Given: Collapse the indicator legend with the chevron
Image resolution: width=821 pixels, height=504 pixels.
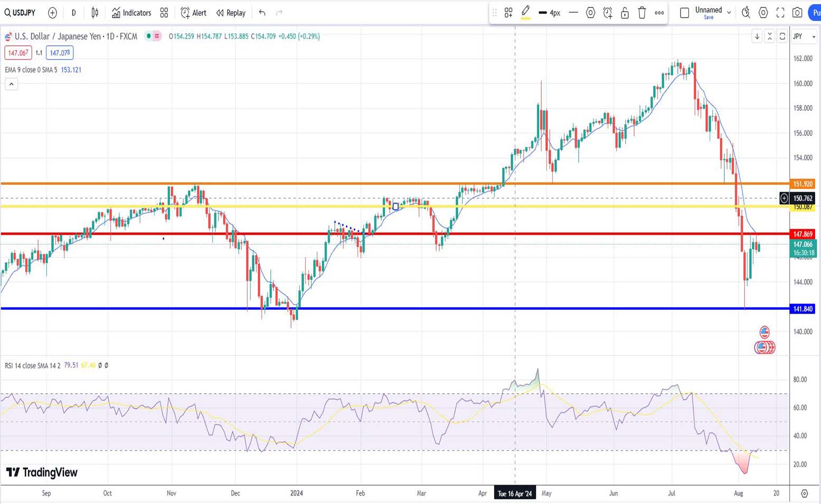Looking at the screenshot, I should pos(11,84).
